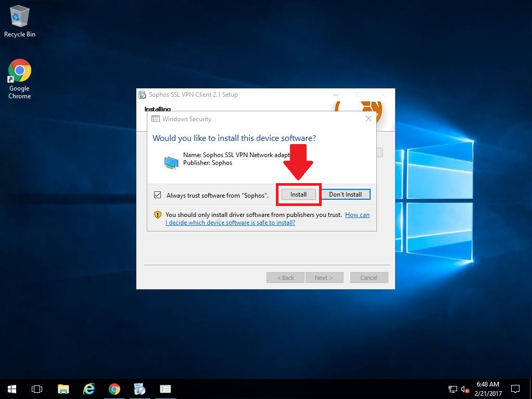Open the Windows Start menu
This screenshot has width=532, height=399.
point(12,389)
